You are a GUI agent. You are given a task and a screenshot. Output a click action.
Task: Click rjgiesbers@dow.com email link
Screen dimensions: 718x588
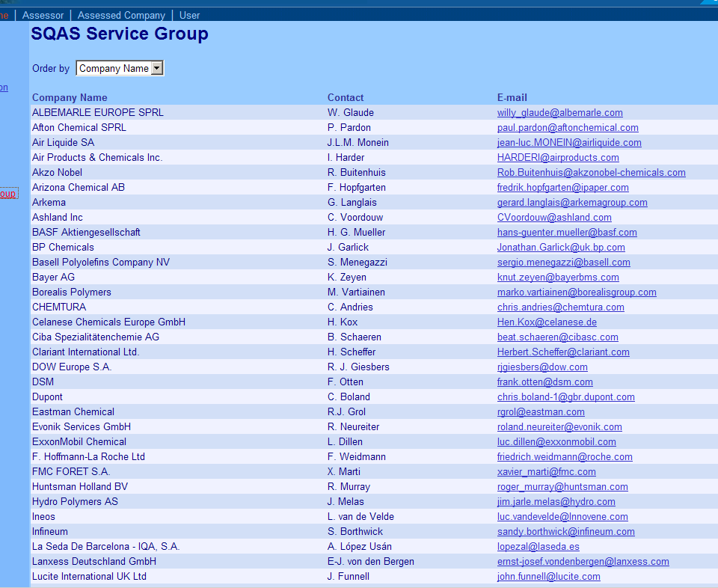pos(542,367)
